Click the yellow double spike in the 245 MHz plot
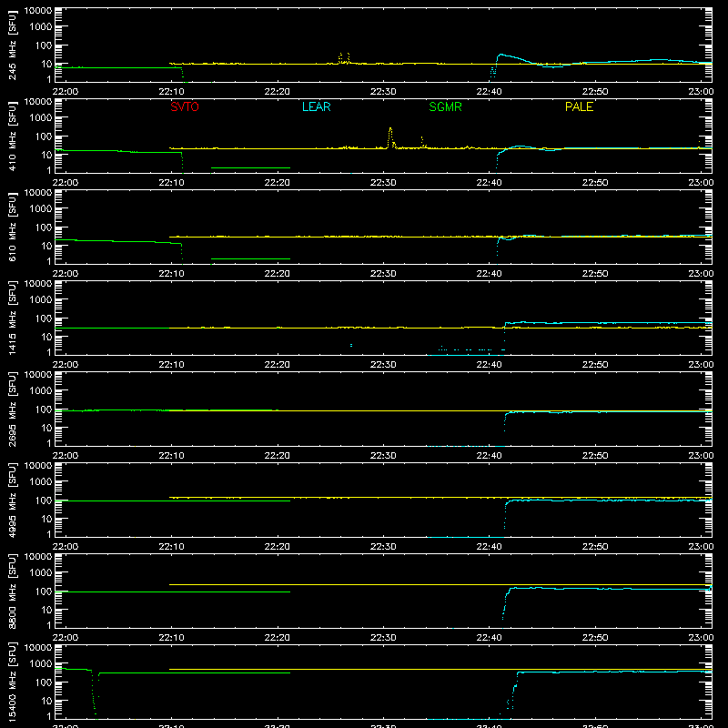 coord(344,58)
